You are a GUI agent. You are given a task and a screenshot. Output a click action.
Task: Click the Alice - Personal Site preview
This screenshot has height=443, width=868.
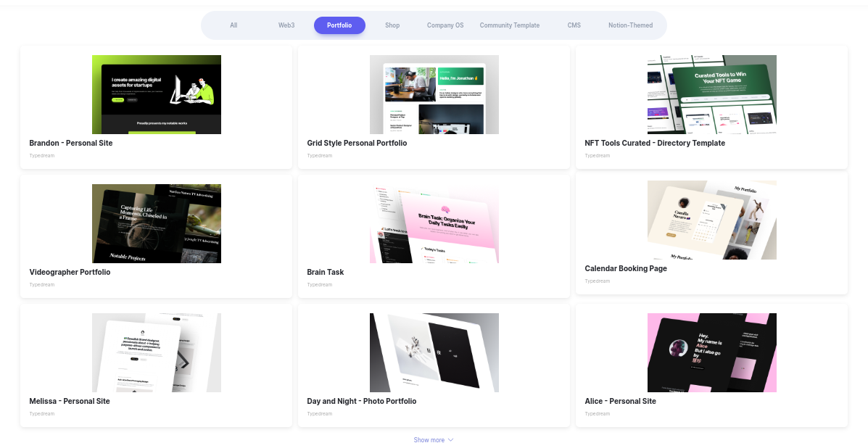(x=712, y=353)
